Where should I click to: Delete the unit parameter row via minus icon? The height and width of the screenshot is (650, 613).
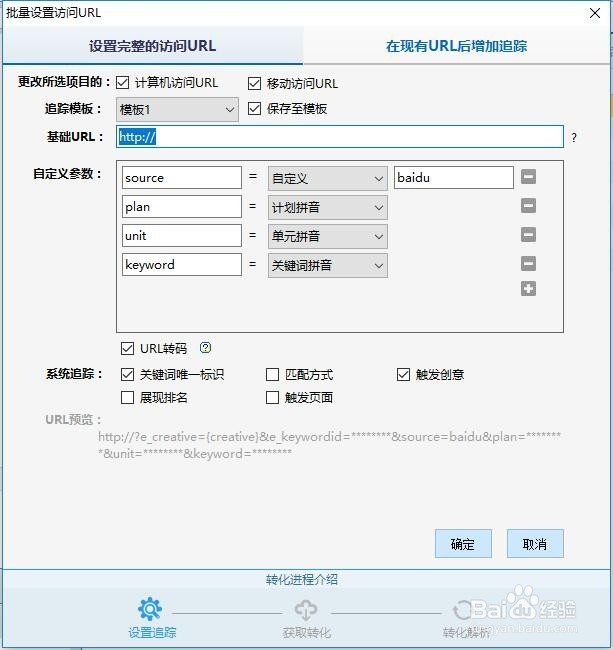[529, 236]
